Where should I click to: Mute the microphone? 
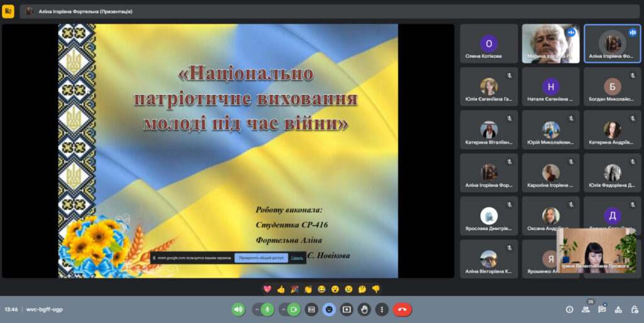click(268, 309)
